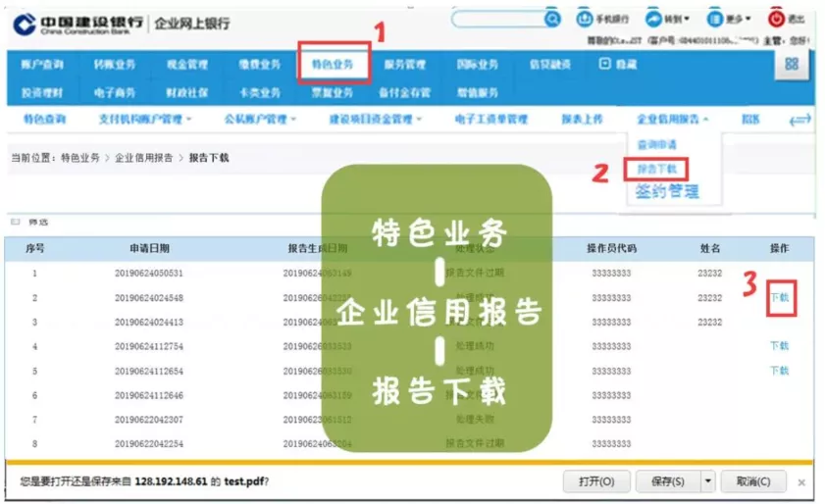825x504 pixels.
Task: Expand 公私账户管理 submenu
Action: [293, 120]
